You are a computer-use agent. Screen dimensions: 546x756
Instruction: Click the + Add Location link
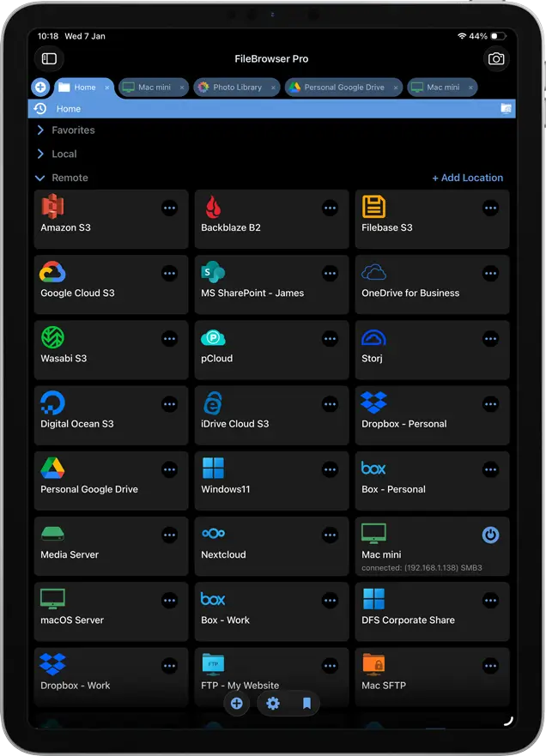(x=467, y=178)
